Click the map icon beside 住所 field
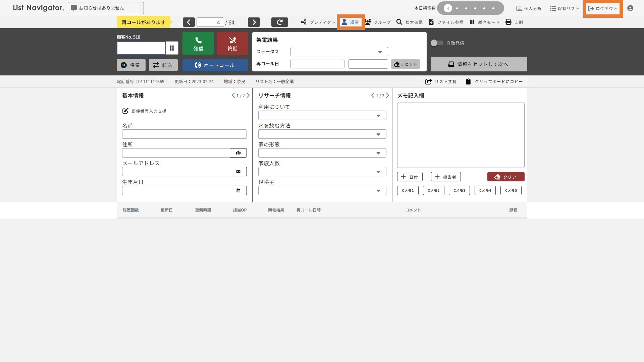Screen dimensions: 644x362 (x=238, y=153)
